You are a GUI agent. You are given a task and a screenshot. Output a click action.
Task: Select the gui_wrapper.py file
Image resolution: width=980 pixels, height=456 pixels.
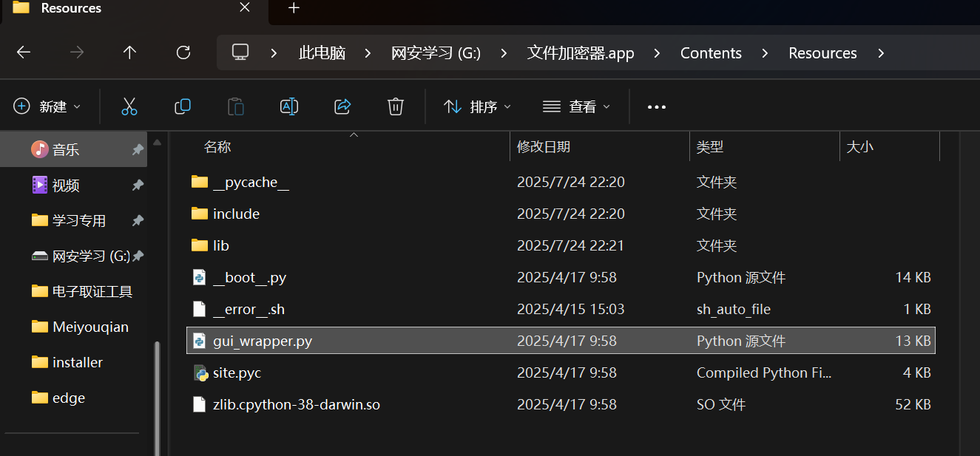pyautogui.click(x=263, y=341)
